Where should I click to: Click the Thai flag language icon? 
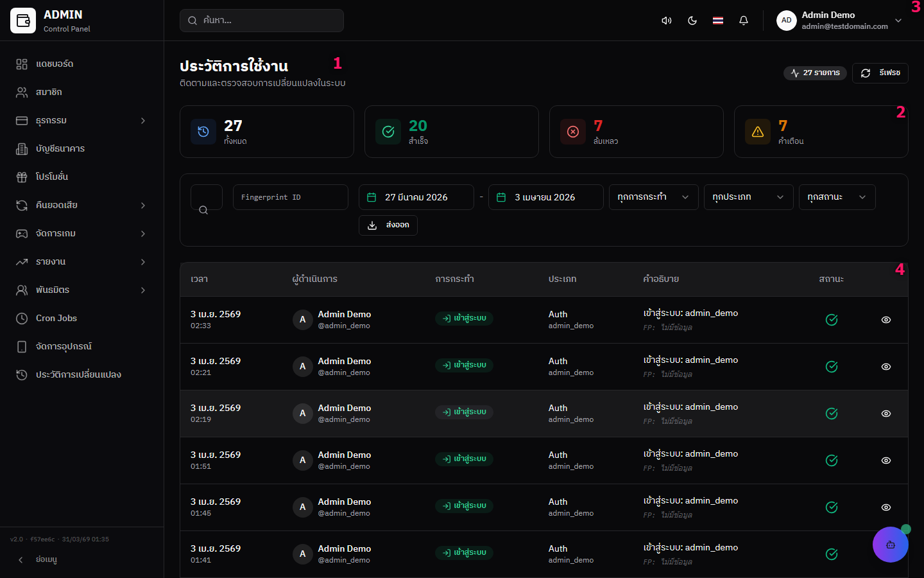718,21
